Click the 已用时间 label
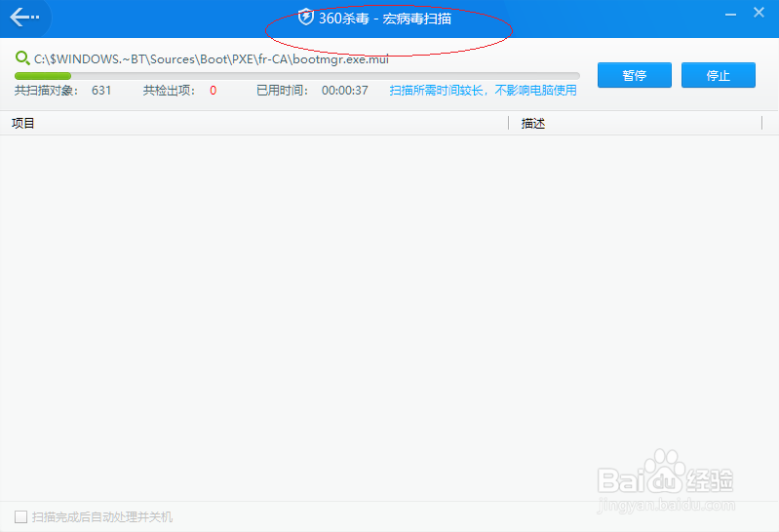Image resolution: width=779 pixels, height=532 pixels. (282, 91)
